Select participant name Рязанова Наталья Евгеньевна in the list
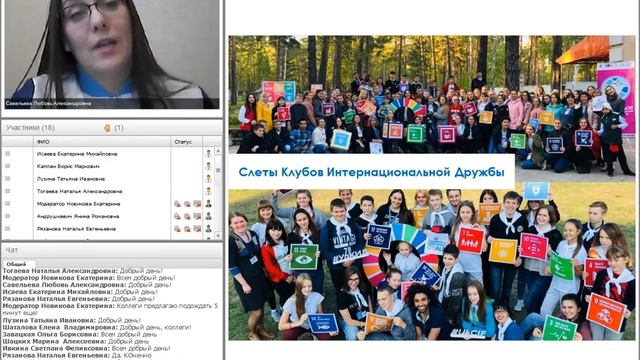The image size is (640, 360). click(76, 229)
